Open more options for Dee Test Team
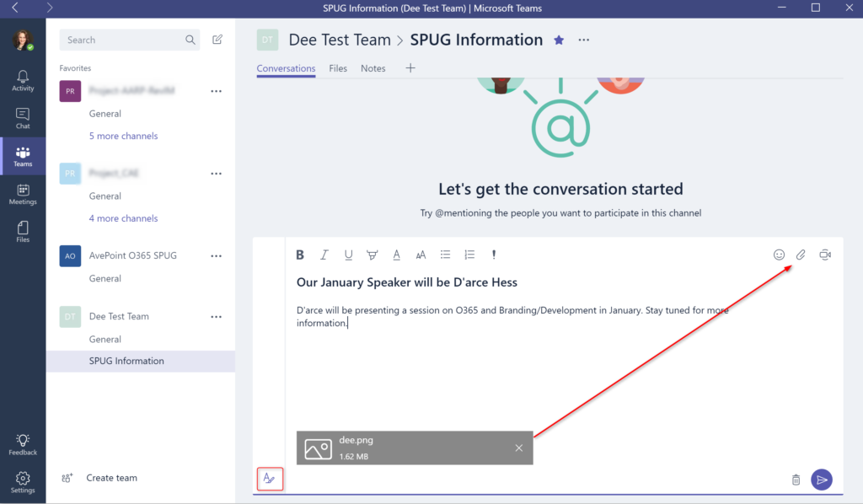This screenshot has width=863, height=504. pos(217,317)
